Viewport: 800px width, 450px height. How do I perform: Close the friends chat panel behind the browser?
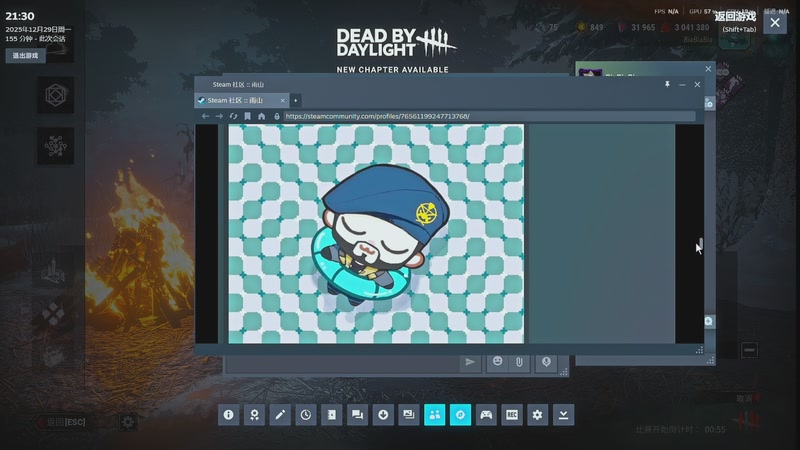point(708,69)
